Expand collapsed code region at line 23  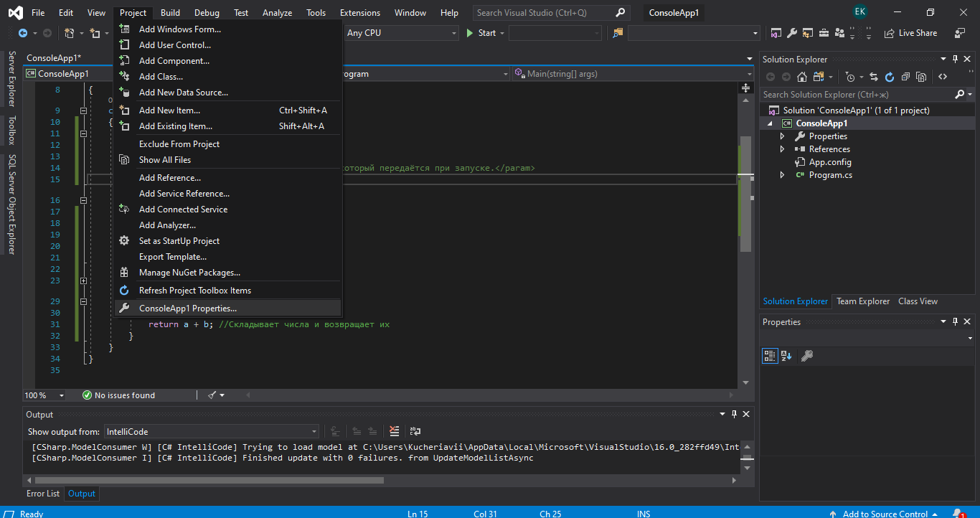pyautogui.click(x=83, y=281)
